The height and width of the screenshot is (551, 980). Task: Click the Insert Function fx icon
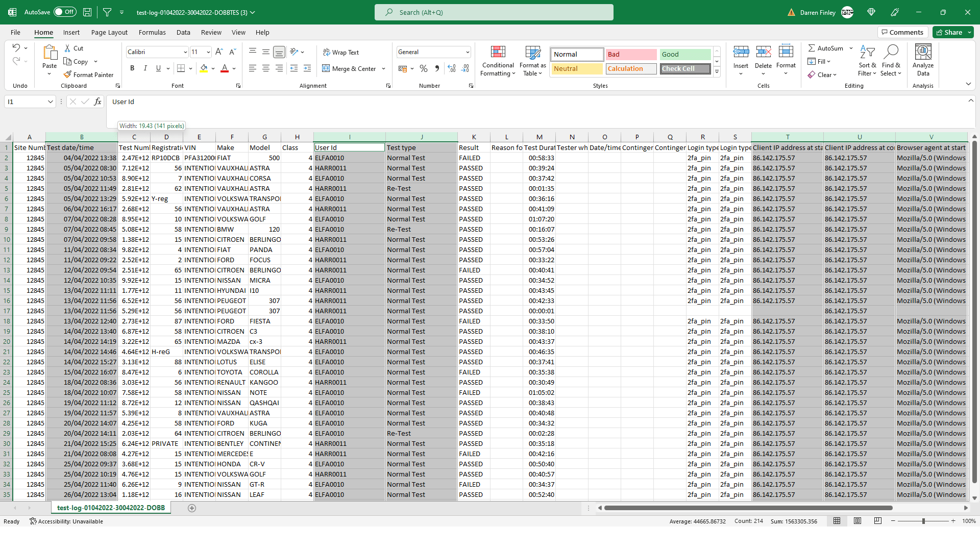(97, 102)
